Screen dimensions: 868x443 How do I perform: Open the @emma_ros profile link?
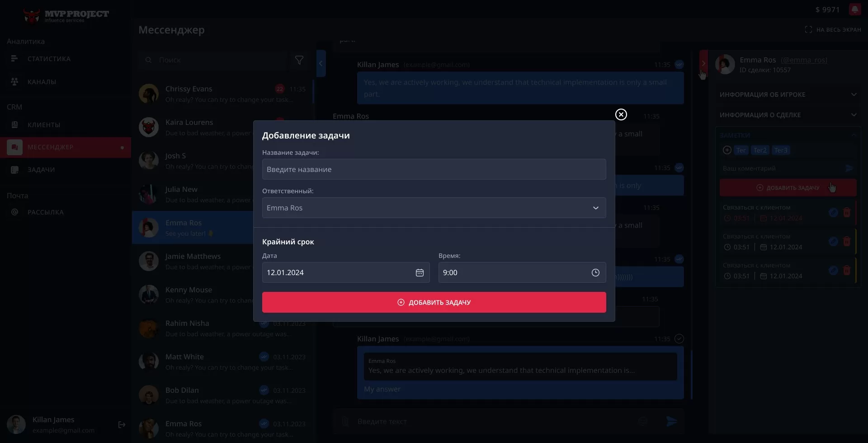(x=804, y=60)
